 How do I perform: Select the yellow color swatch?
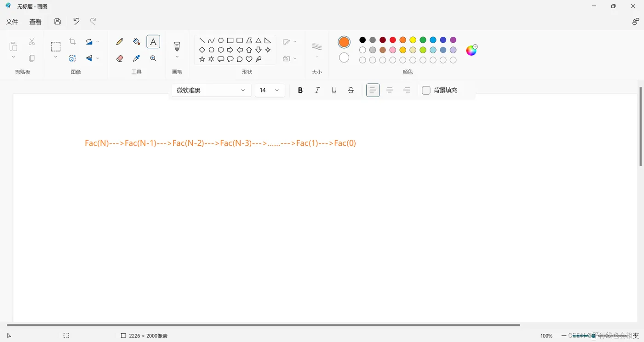[x=413, y=40]
